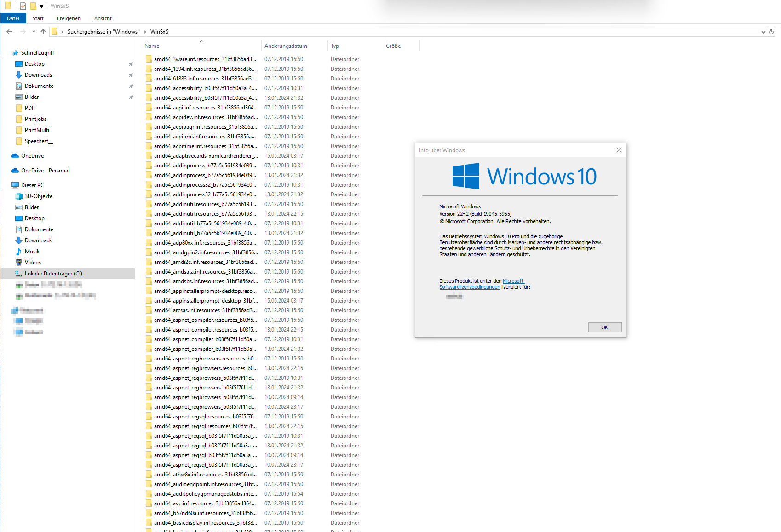
Task: Open the Printjobs folder in sidebar
Action: [35, 119]
